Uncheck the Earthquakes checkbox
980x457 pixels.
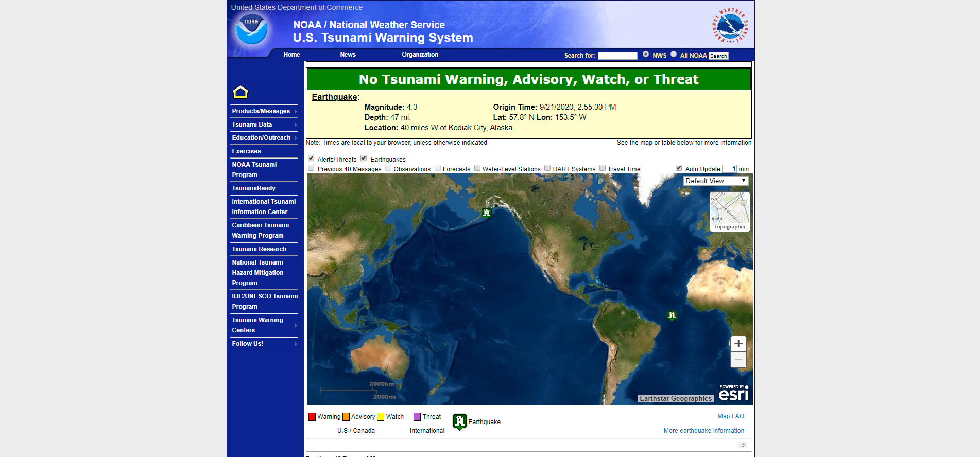pos(364,159)
